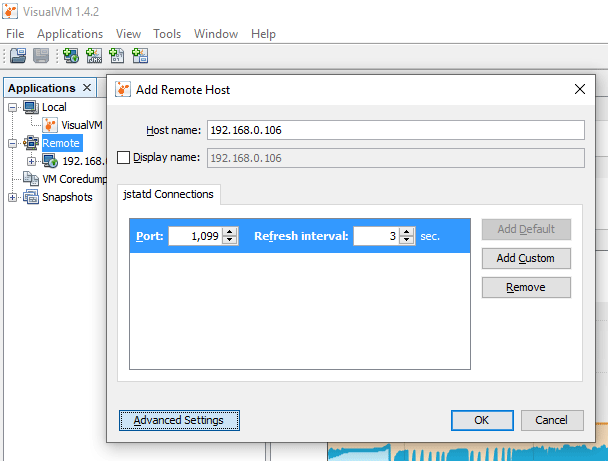Open the Applications menu
This screenshot has height=461, width=608.
[x=70, y=34]
